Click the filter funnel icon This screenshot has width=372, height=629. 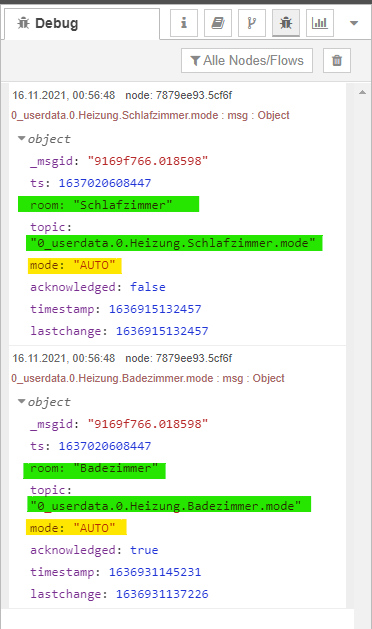point(195,61)
